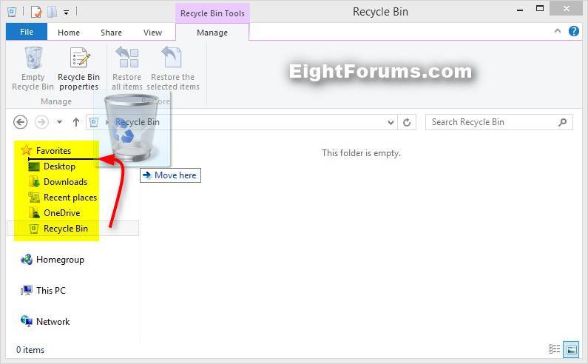Close the Recycle Bin window
This screenshot has width=588, height=364.
click(x=566, y=9)
